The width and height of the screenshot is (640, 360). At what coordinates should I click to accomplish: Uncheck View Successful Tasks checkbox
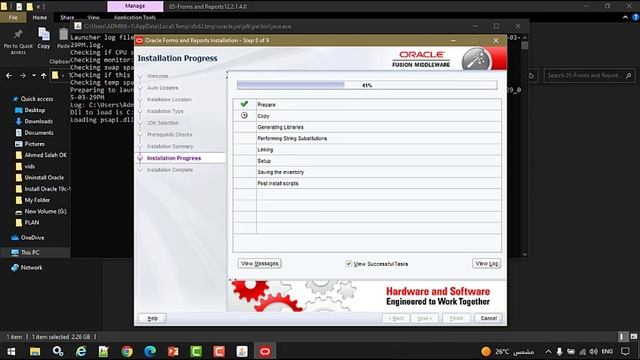coord(349,264)
